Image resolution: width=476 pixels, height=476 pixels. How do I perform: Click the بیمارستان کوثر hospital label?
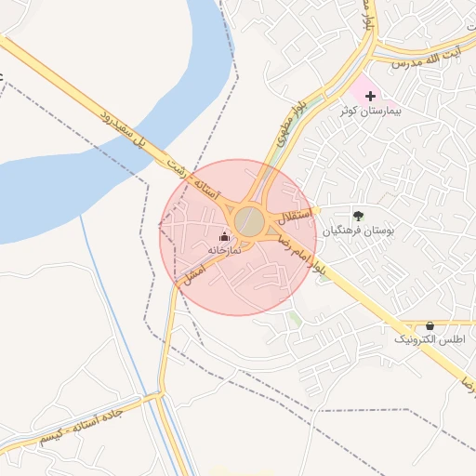click(x=371, y=111)
